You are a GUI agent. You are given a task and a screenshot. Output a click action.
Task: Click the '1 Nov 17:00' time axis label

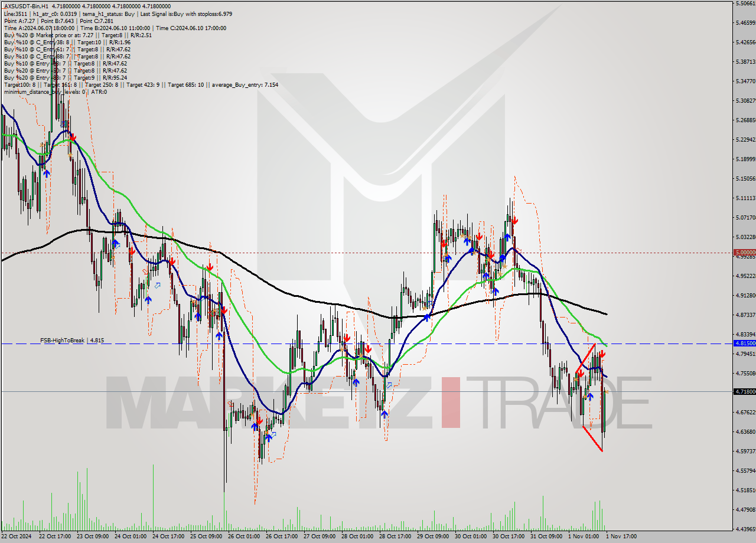click(x=621, y=537)
